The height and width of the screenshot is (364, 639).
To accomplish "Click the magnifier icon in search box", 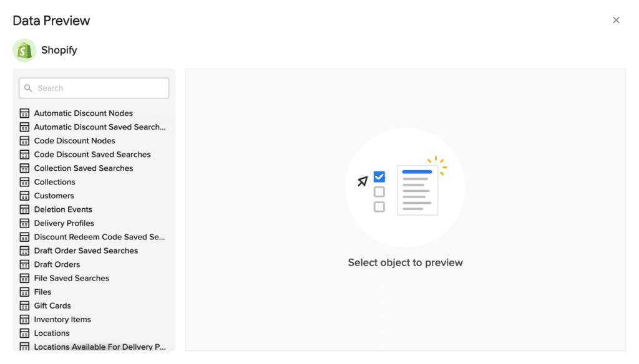I will 28,89.
